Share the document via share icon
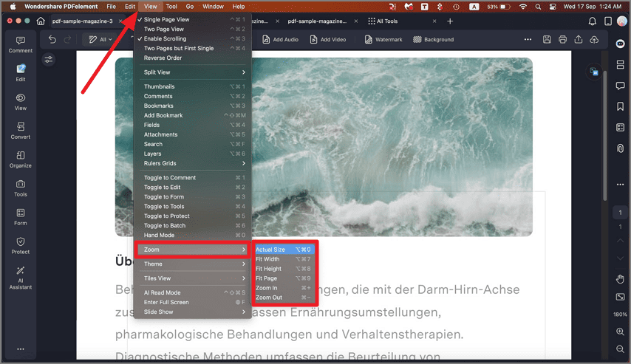631x364 pixels. (x=579, y=39)
